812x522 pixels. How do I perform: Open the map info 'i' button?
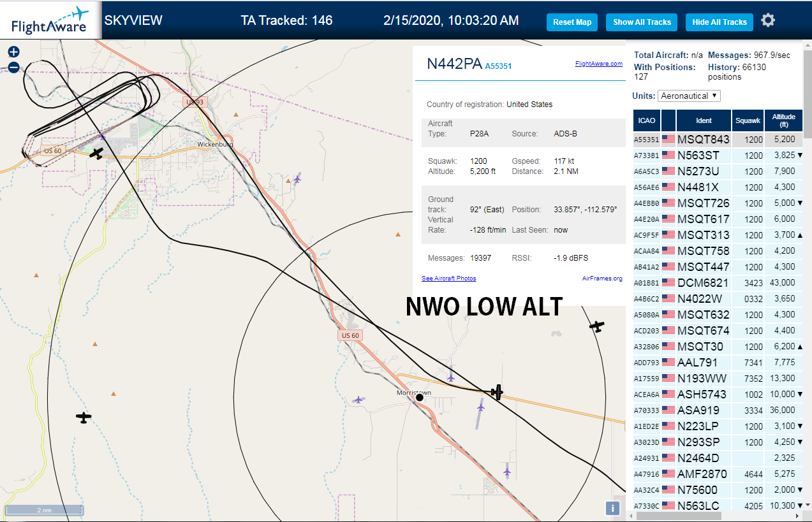tap(612, 508)
